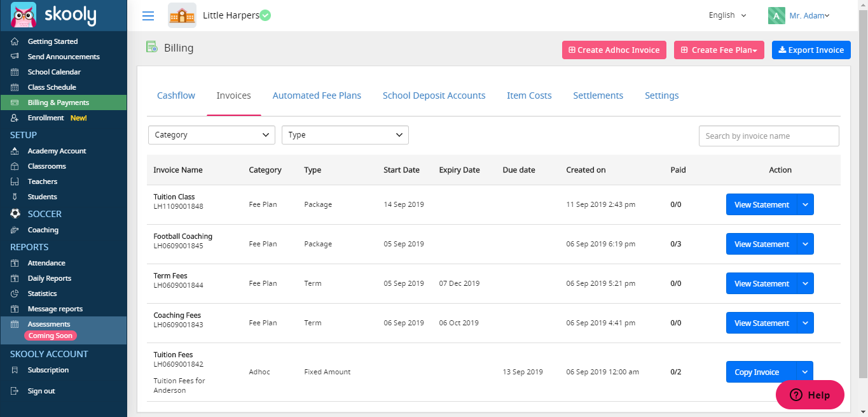
Task: Focus the Search by invoice name field
Action: click(769, 136)
